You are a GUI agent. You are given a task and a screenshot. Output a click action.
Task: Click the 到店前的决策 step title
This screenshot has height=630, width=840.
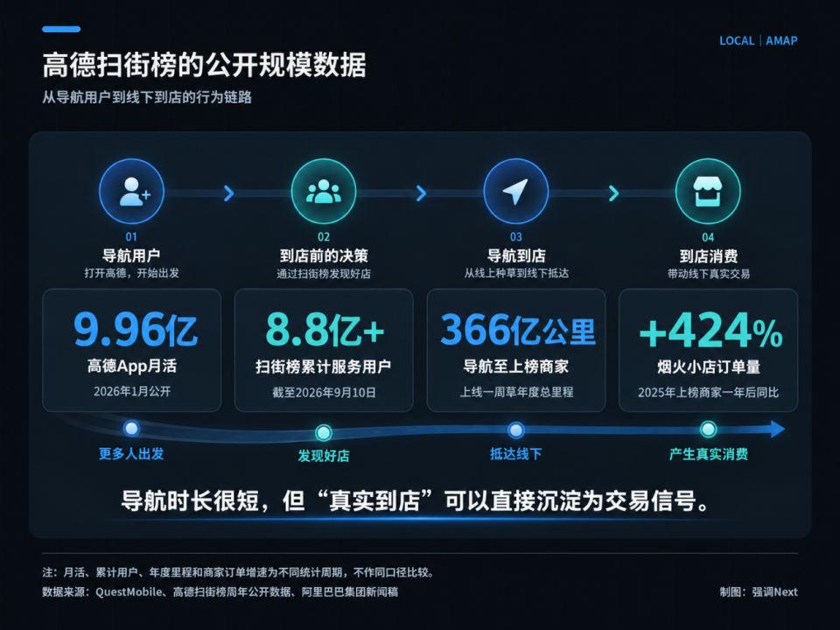[324, 255]
